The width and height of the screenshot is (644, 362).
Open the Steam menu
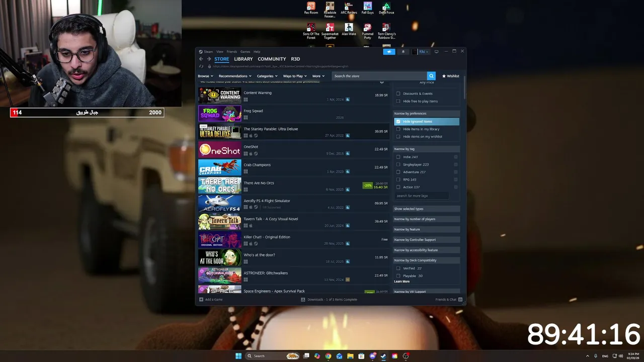point(208,51)
